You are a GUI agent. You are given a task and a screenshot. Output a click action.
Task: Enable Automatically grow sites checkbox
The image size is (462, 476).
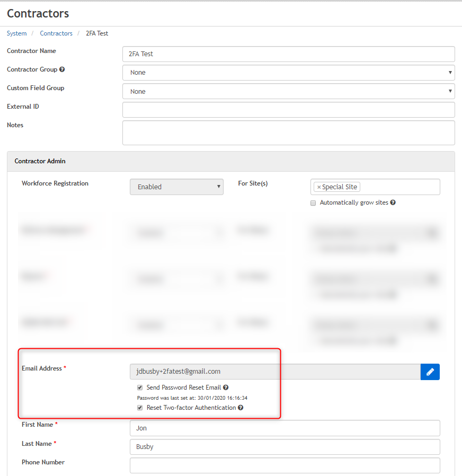coord(313,203)
